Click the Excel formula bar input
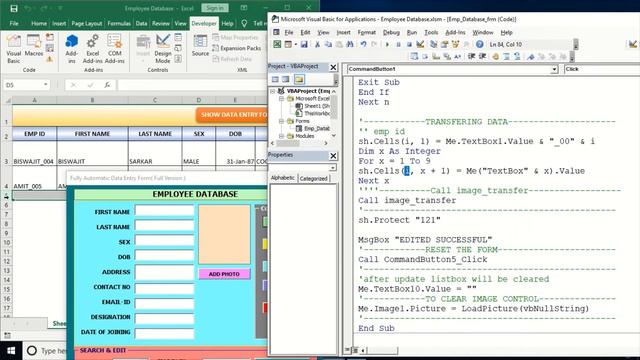This screenshot has height=360, width=640. (x=192, y=85)
